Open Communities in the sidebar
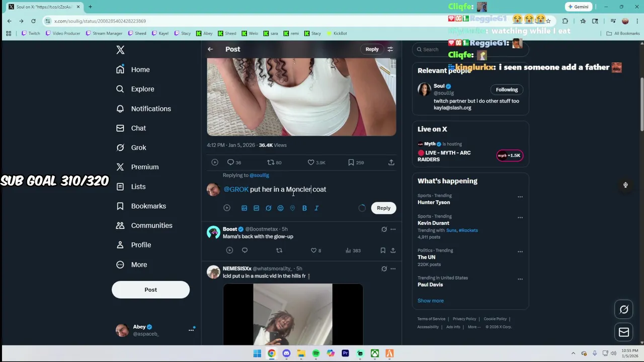 (x=144, y=225)
